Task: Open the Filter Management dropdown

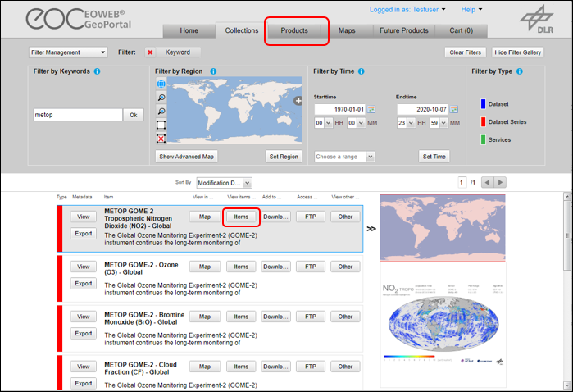Action: [x=68, y=52]
